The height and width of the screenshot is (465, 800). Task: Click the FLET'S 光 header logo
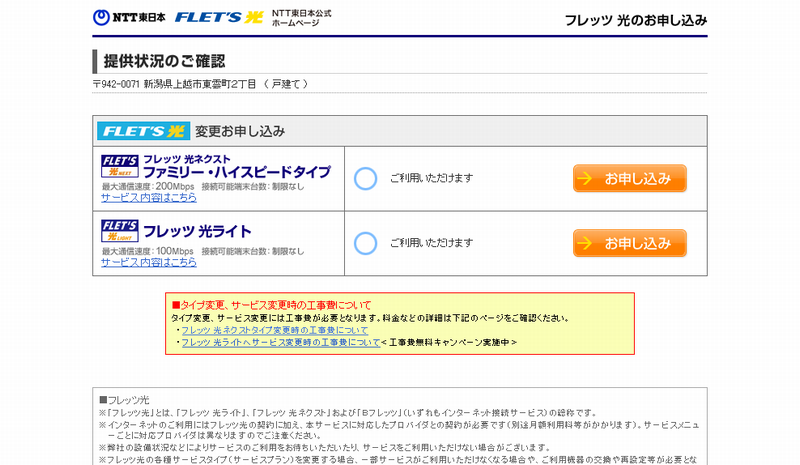(219, 17)
